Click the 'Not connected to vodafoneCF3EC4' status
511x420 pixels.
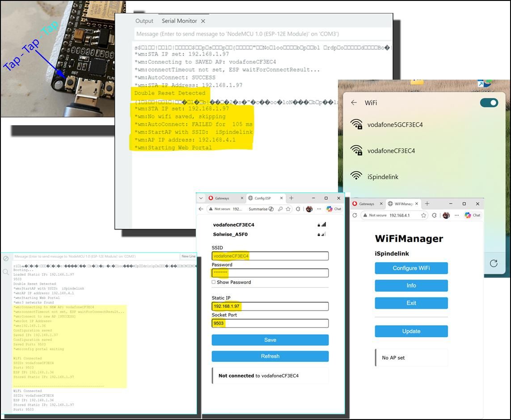pyautogui.click(x=258, y=376)
